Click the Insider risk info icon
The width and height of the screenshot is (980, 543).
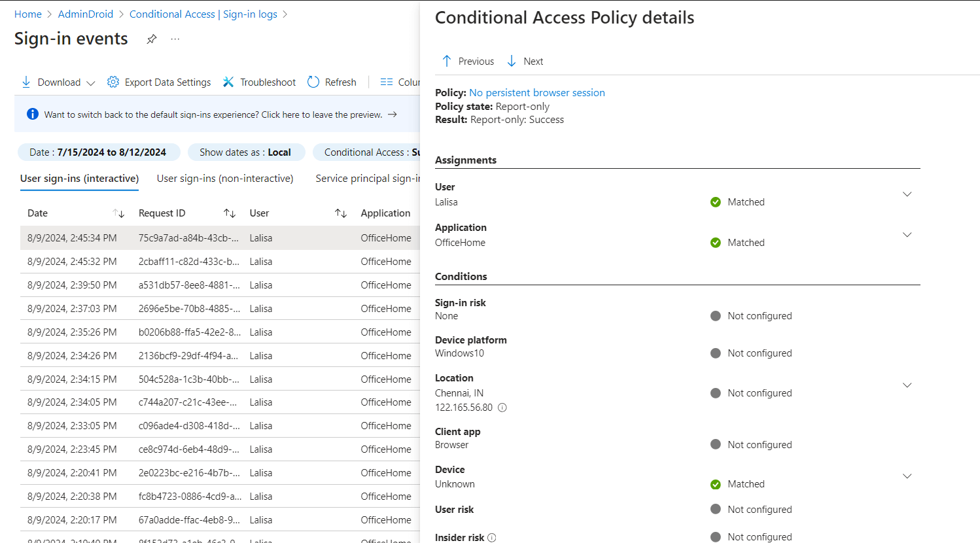[x=492, y=538]
